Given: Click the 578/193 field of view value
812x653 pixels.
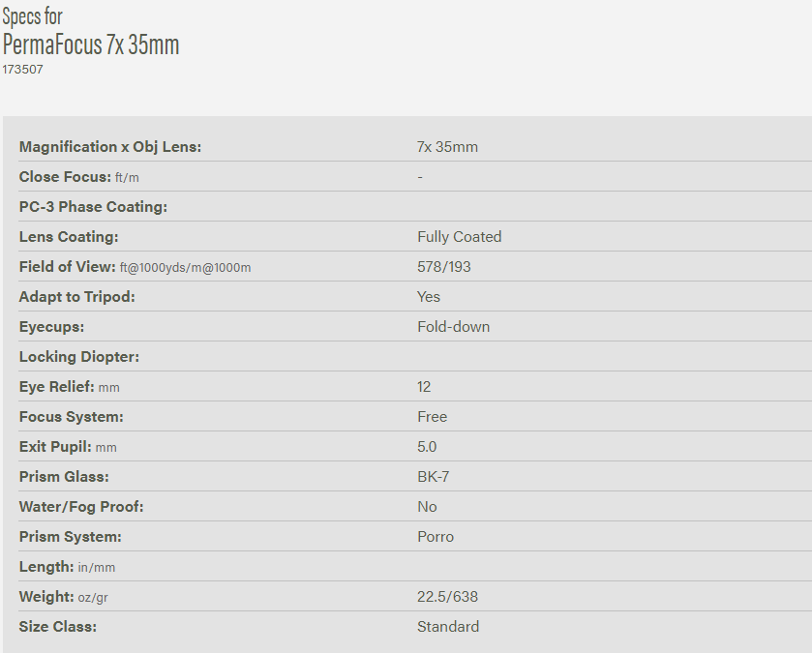Looking at the screenshot, I should (x=444, y=267).
